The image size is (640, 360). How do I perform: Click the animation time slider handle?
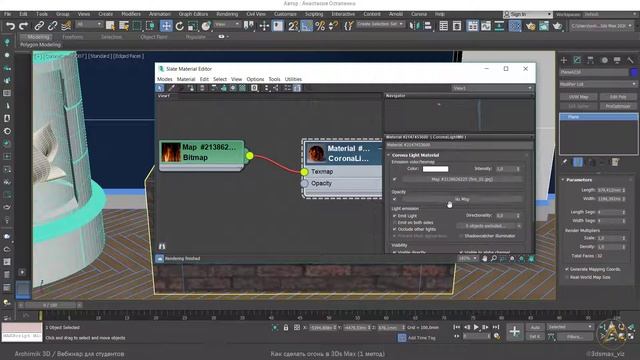click(51, 305)
